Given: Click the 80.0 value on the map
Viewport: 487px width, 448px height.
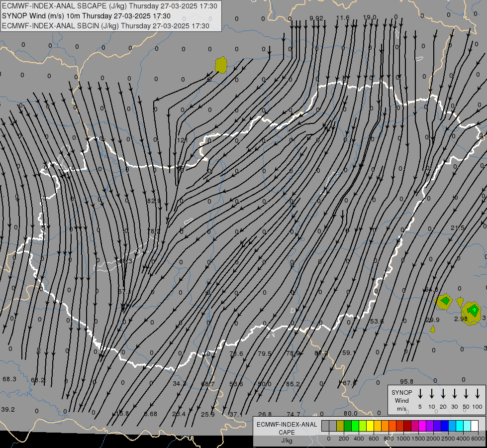Looking at the screenshot, I should point(351,414).
